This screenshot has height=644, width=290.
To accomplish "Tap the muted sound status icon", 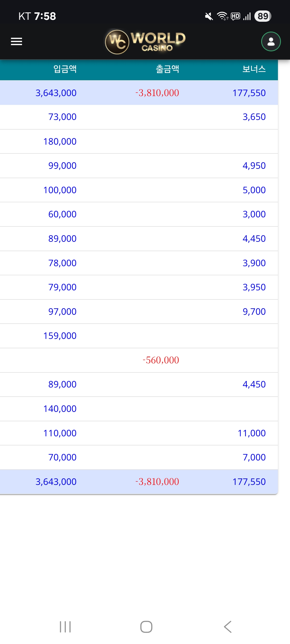I will 209,16.
